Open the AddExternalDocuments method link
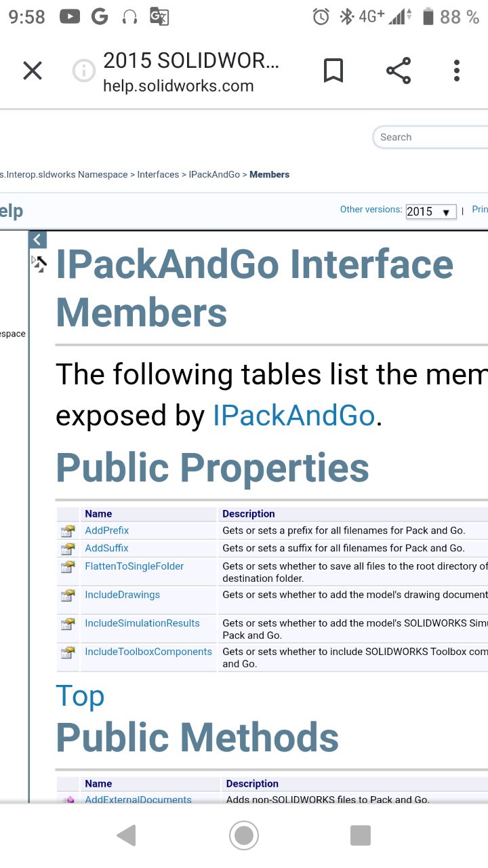The height and width of the screenshot is (868, 488). coord(138,800)
